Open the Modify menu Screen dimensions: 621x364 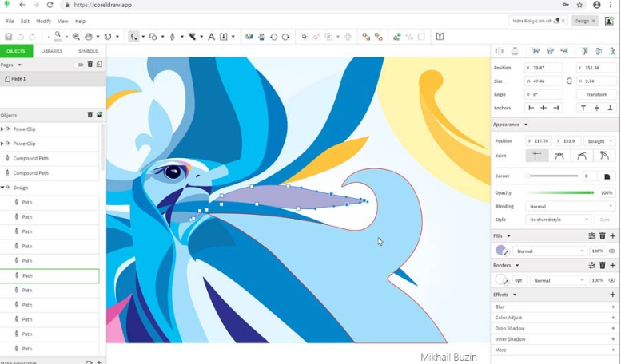pyautogui.click(x=44, y=21)
